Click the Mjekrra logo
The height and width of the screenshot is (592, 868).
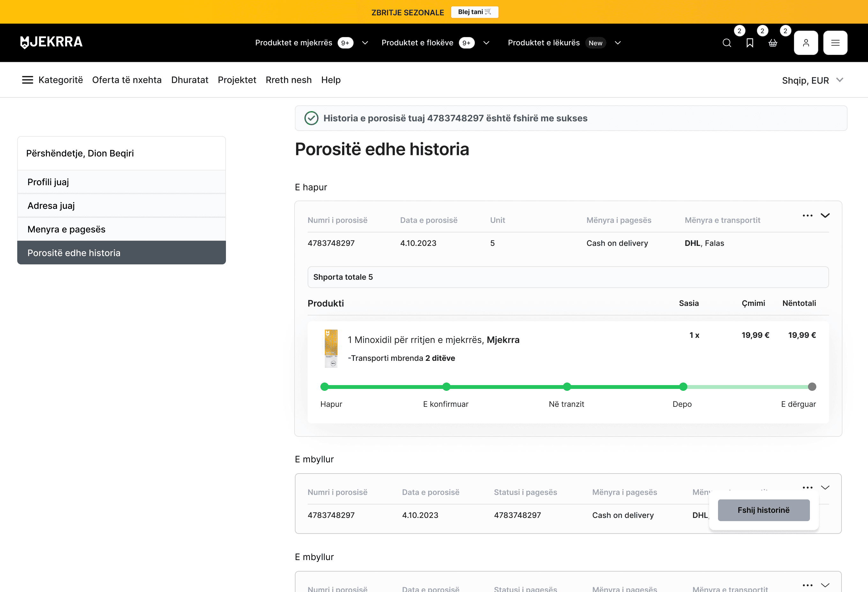coord(52,42)
